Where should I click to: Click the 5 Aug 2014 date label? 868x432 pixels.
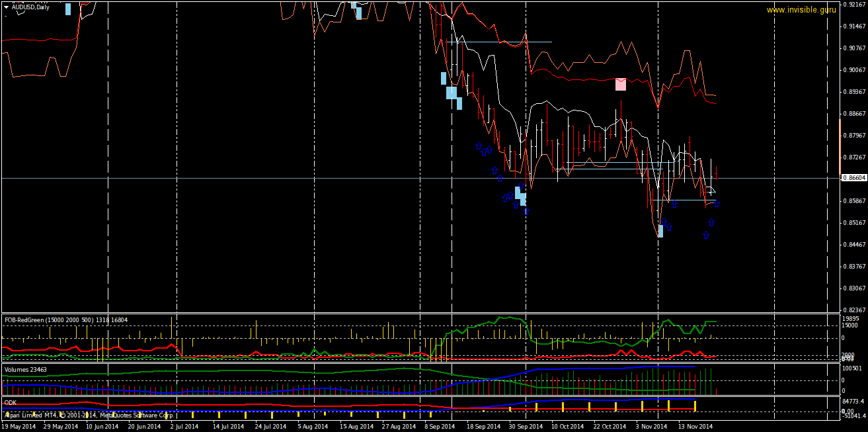point(313,427)
